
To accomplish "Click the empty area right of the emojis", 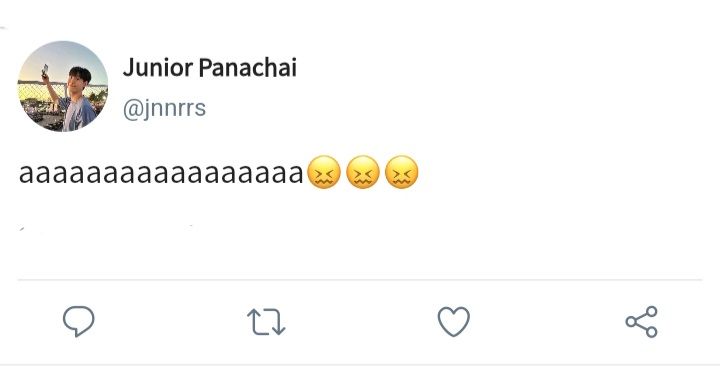I will point(567,173).
